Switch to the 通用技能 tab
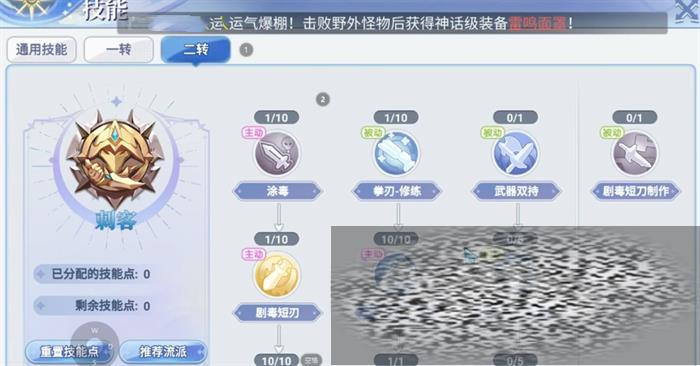This screenshot has width=700, height=366. click(x=42, y=50)
